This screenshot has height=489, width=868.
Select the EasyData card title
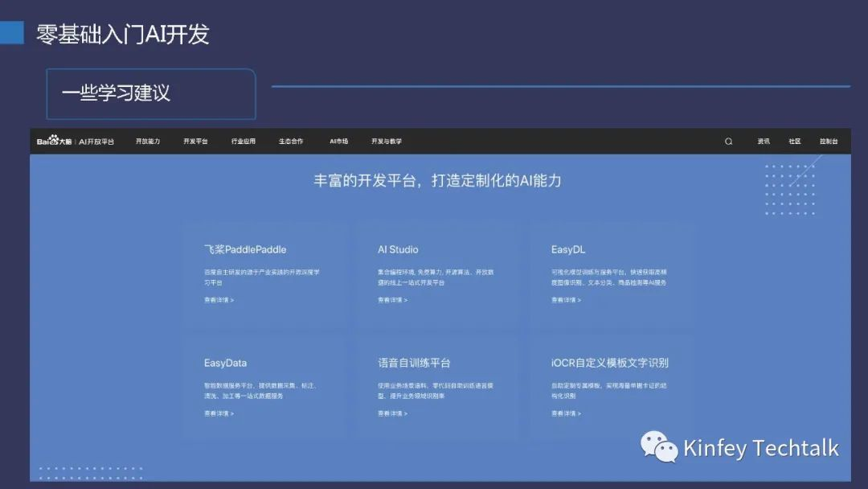[225, 364]
